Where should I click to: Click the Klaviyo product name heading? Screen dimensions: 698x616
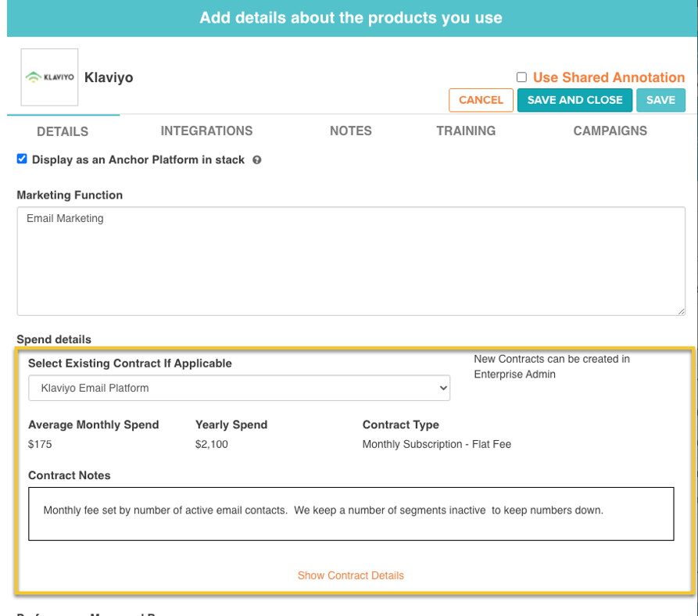tap(109, 77)
